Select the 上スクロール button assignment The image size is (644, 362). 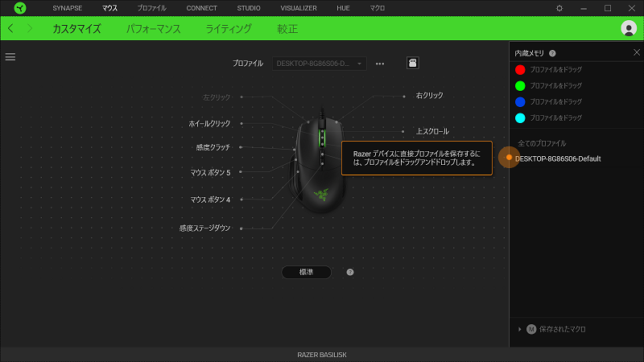pos(432,131)
